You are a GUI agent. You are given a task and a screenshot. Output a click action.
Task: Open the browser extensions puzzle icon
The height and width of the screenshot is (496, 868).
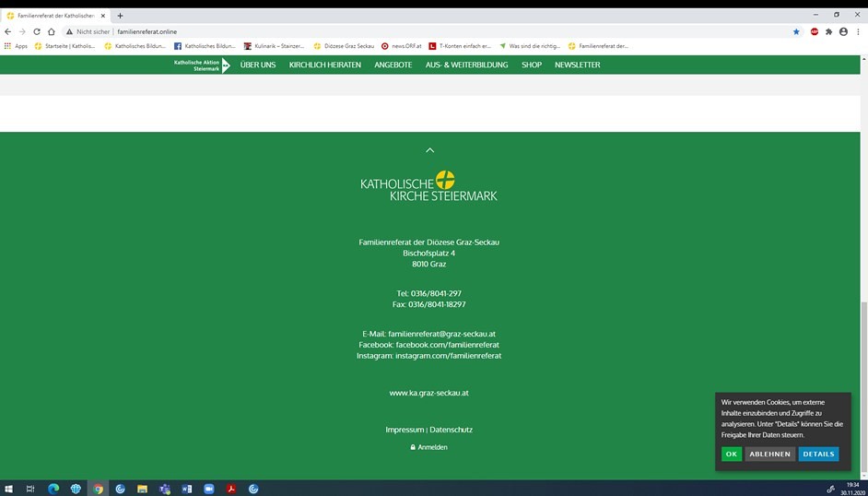tap(828, 31)
